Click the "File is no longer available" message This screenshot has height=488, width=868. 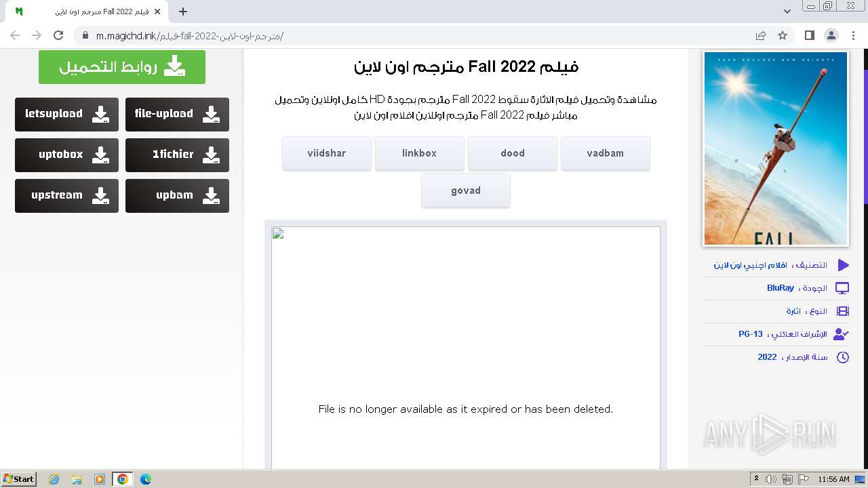[466, 409]
